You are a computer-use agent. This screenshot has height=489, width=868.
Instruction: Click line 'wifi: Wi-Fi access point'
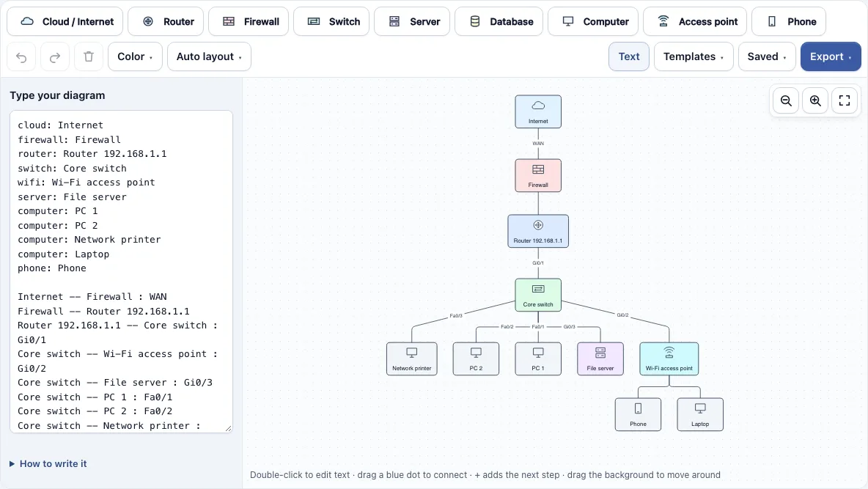click(x=87, y=183)
